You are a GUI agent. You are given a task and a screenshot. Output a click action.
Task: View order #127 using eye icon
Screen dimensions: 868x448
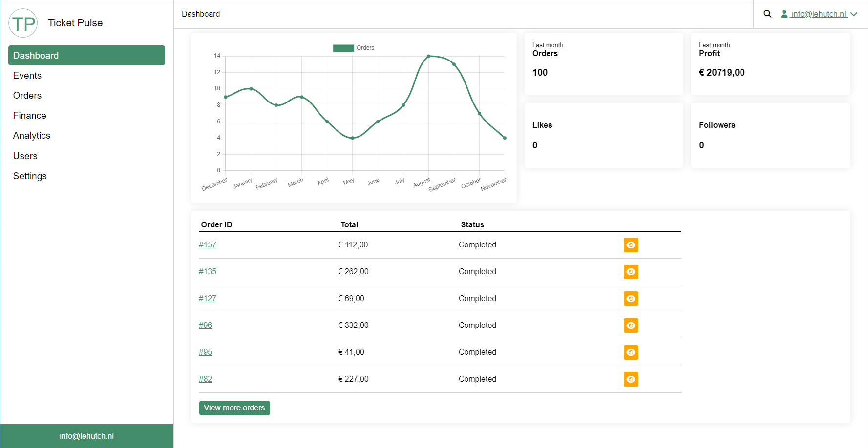[x=631, y=299]
